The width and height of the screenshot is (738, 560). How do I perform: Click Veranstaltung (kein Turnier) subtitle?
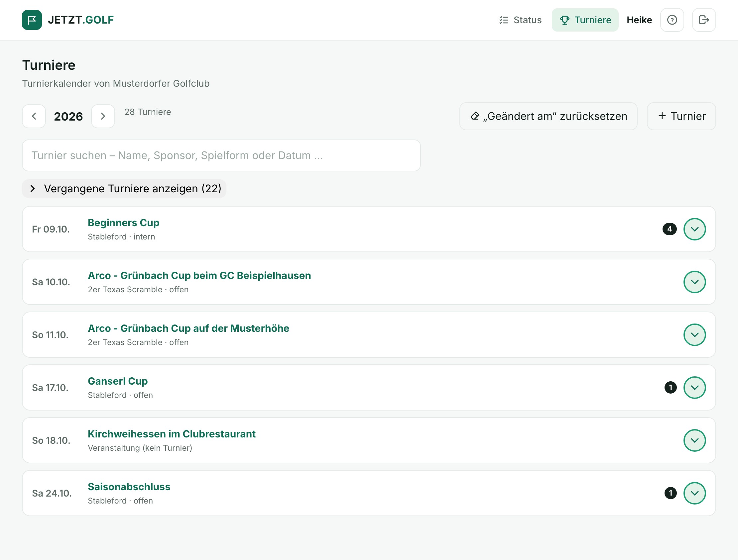point(140,448)
